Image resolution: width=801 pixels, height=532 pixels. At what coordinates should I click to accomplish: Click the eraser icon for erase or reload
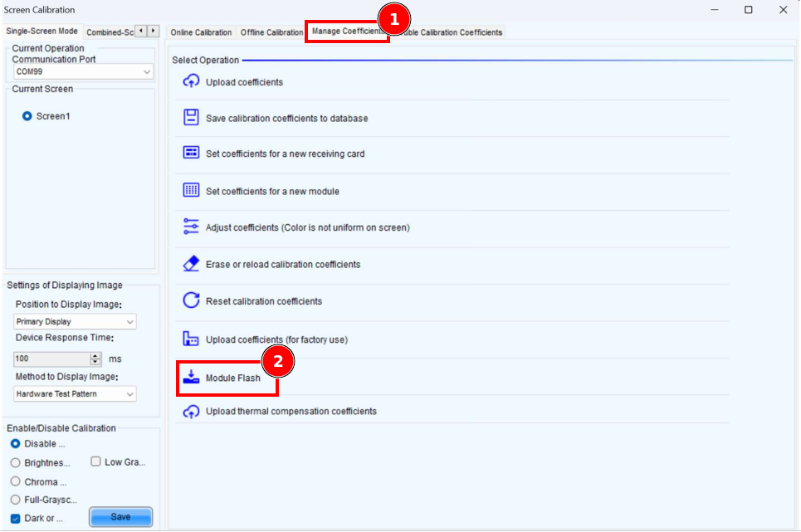191,263
